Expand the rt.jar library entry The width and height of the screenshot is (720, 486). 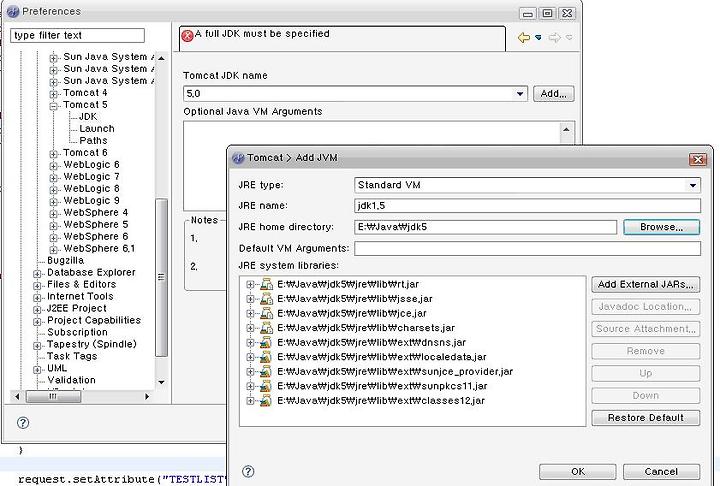click(250, 285)
